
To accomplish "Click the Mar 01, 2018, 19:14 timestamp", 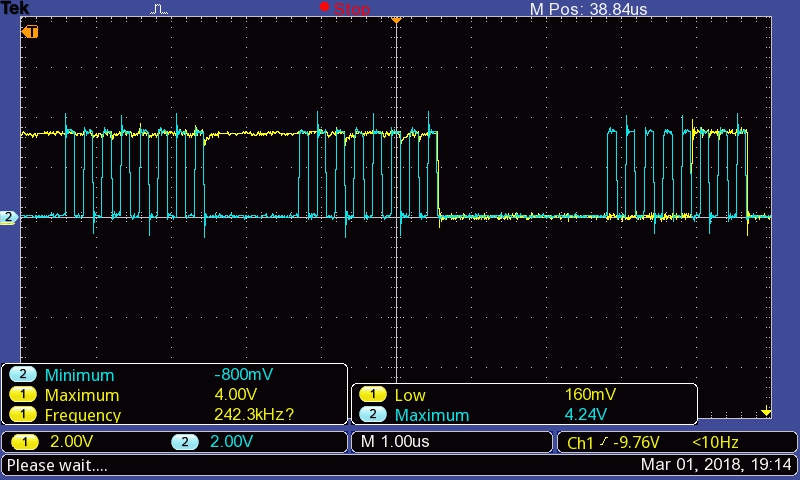I will 716,465.
